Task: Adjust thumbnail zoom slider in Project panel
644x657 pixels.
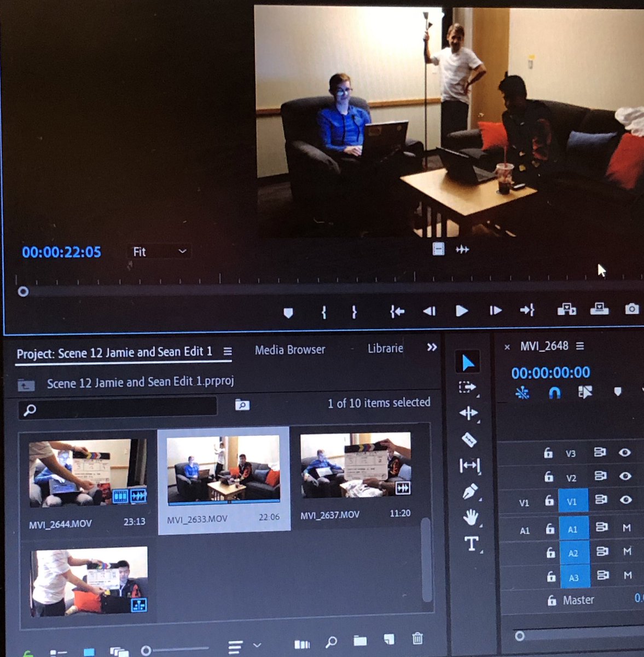Action: click(x=146, y=650)
